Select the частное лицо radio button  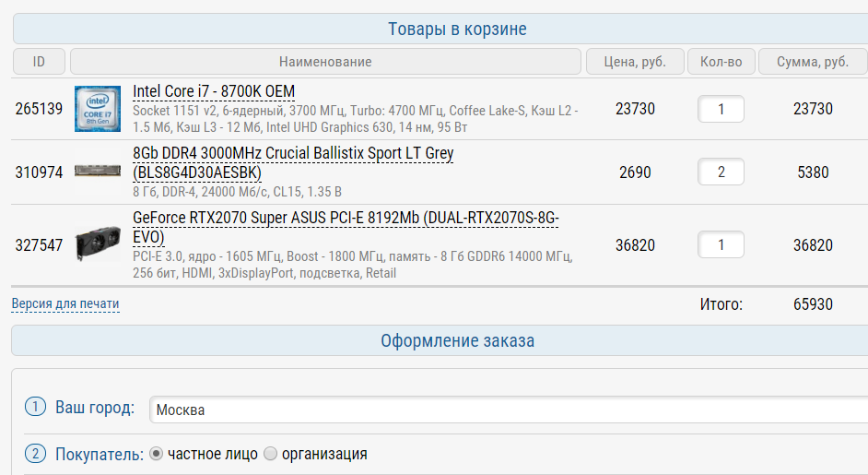[156, 454]
